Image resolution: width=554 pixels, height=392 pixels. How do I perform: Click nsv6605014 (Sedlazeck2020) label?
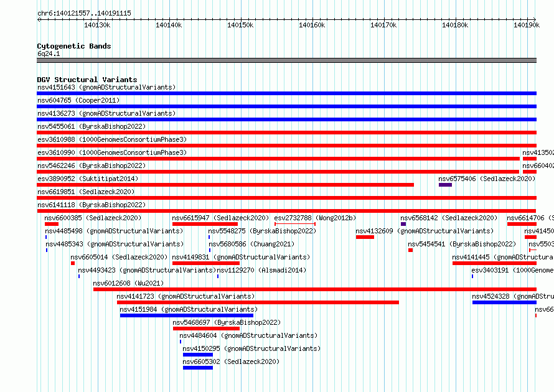(x=119, y=257)
